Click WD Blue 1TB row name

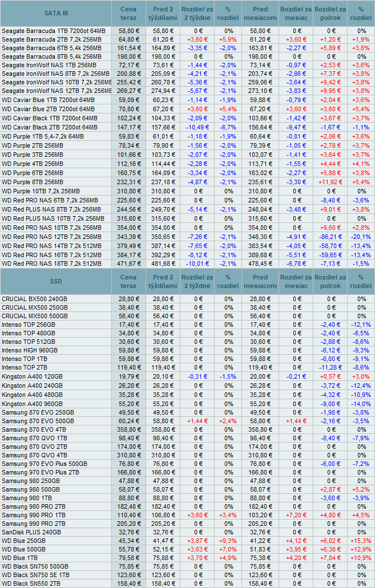tap(19, 558)
